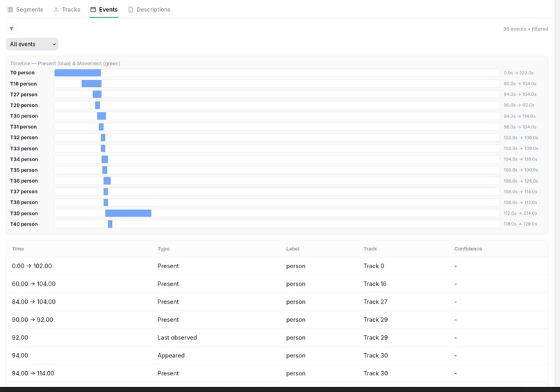Select the 90.00 → 92.00 event row

click(277, 320)
